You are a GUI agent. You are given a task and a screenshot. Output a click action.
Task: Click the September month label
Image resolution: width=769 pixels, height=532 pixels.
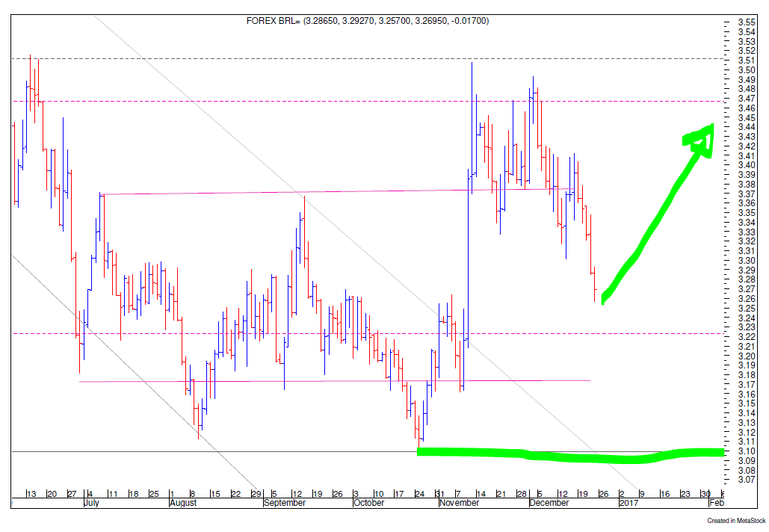click(285, 503)
